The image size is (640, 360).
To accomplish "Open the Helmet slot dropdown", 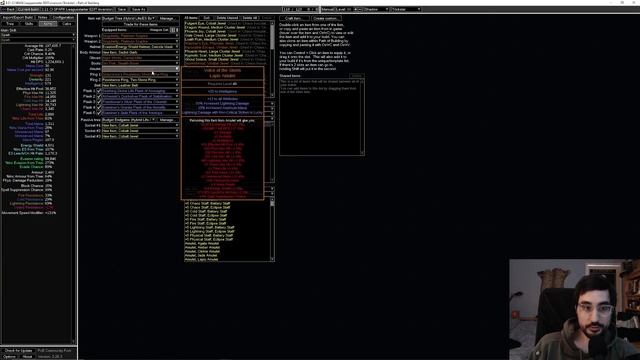I will [140, 47].
